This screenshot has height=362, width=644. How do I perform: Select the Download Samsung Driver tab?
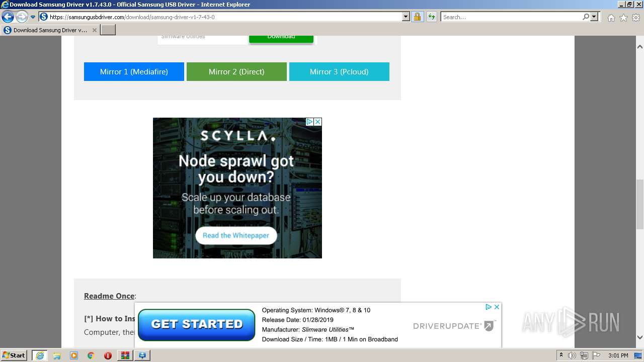[x=50, y=30]
